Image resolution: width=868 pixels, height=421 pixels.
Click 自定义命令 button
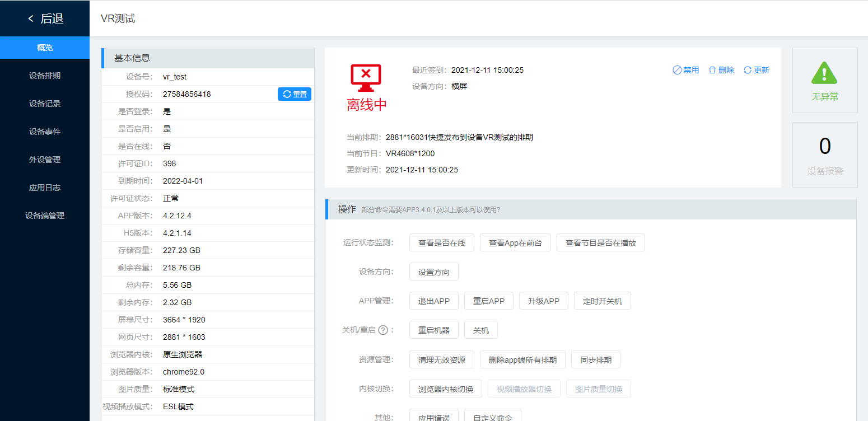click(x=493, y=415)
